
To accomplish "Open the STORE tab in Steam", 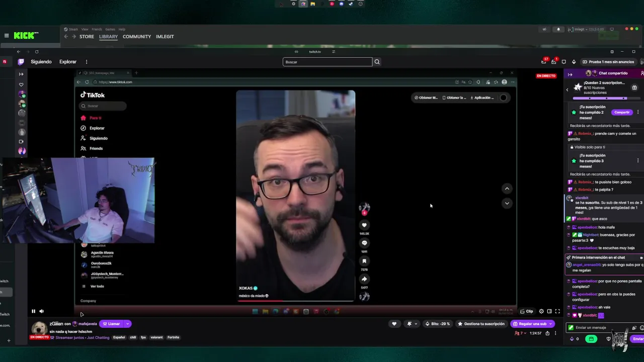I will (x=87, y=37).
